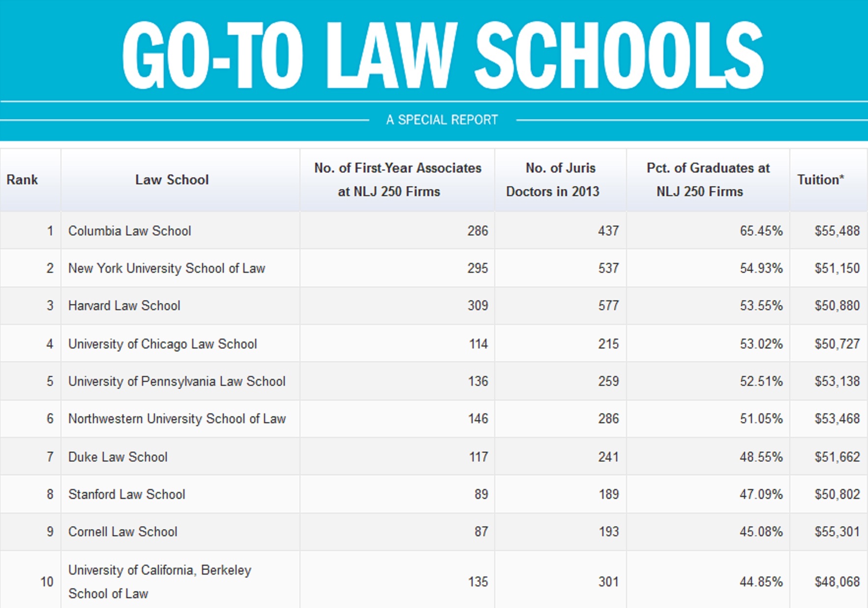
Task: Select the Juris Doctors in 2013 header
Action: 560,180
